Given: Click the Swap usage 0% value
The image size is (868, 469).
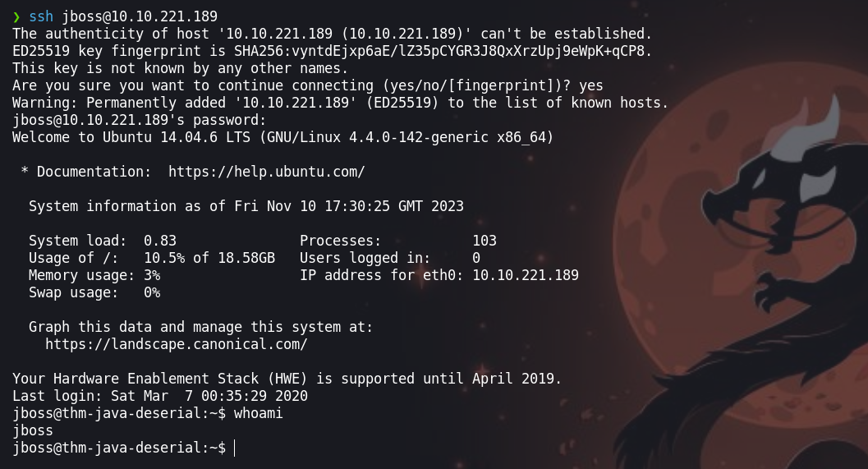Looking at the screenshot, I should (x=152, y=292).
